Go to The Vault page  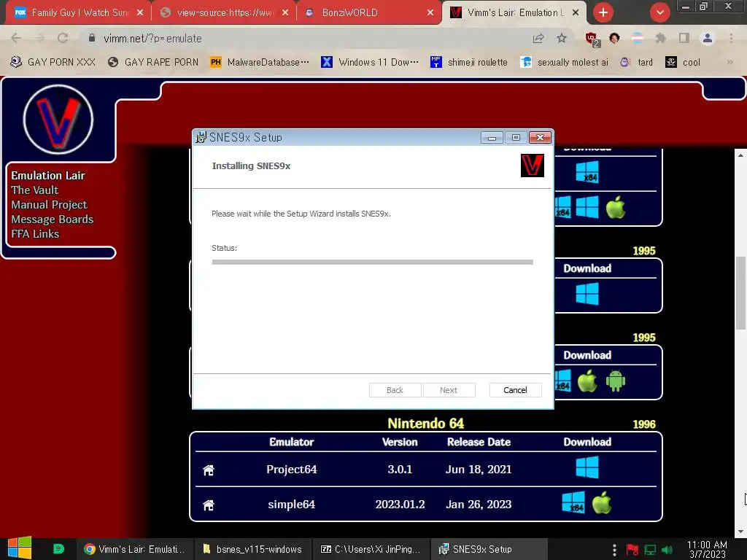[x=35, y=190]
